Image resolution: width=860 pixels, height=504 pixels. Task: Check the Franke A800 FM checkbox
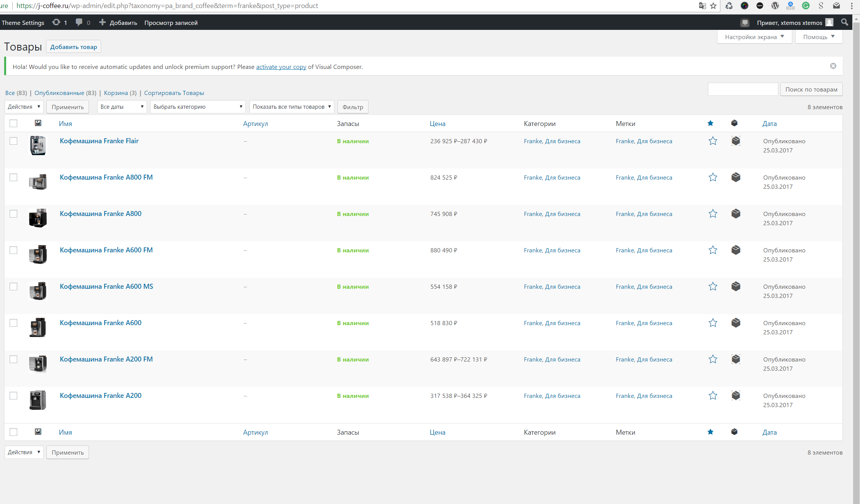(x=13, y=177)
